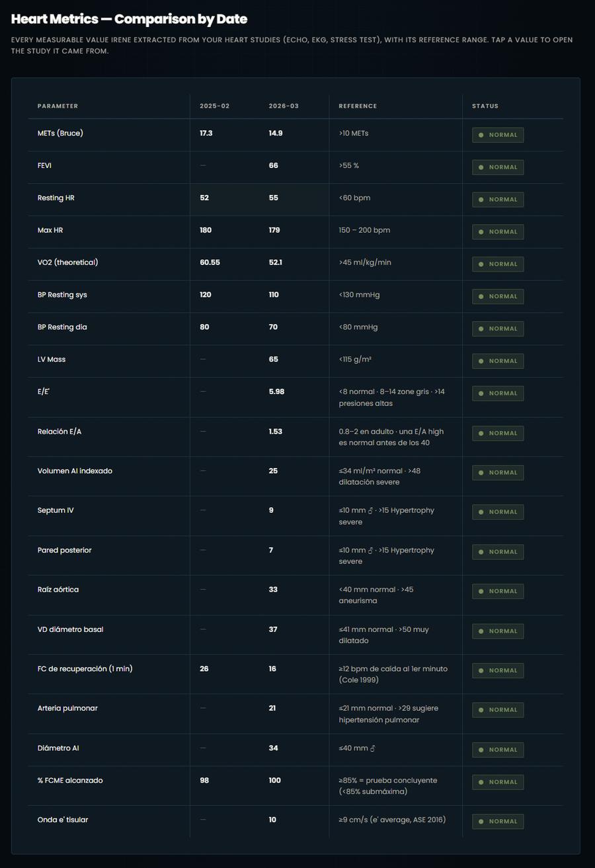Tap % FCME alcanzado value 100

pyautogui.click(x=274, y=781)
